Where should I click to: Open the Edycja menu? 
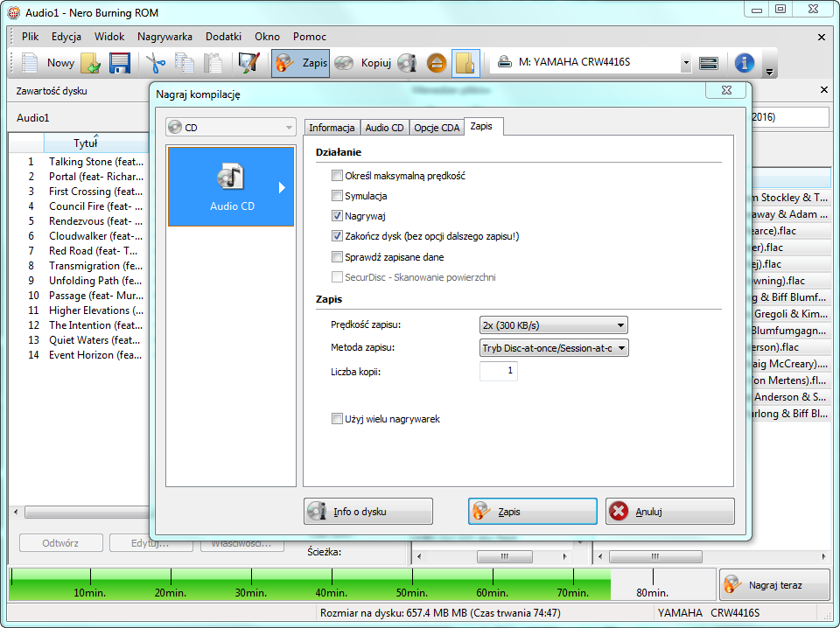coord(66,37)
